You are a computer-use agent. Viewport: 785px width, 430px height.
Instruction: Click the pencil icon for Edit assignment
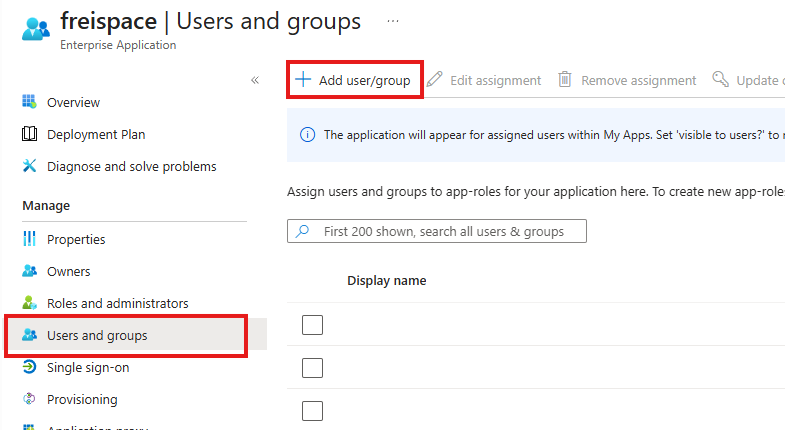tap(435, 79)
